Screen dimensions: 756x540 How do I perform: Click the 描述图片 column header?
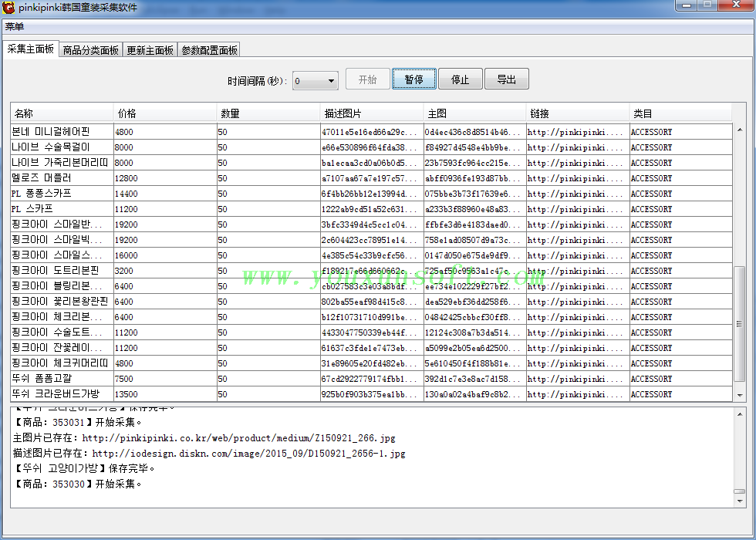(x=372, y=114)
